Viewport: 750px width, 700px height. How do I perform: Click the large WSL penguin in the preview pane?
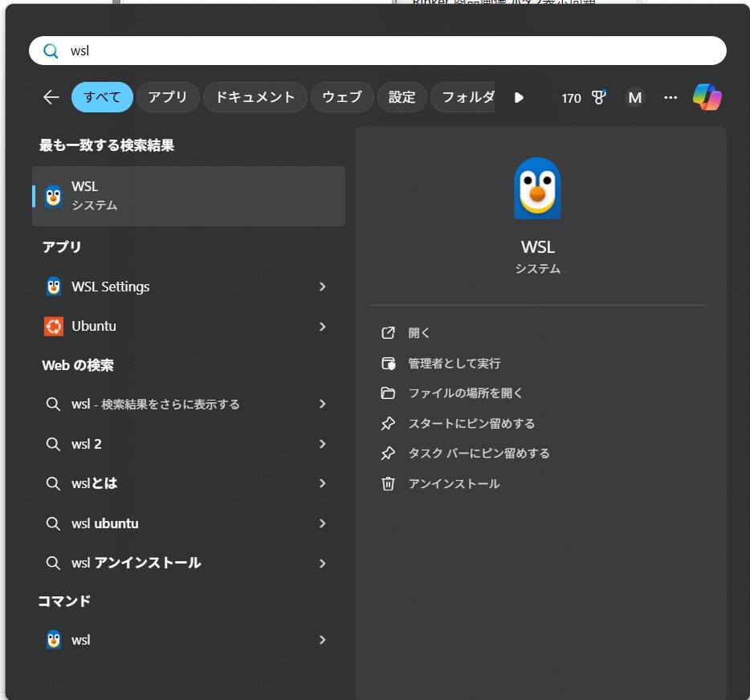[538, 189]
